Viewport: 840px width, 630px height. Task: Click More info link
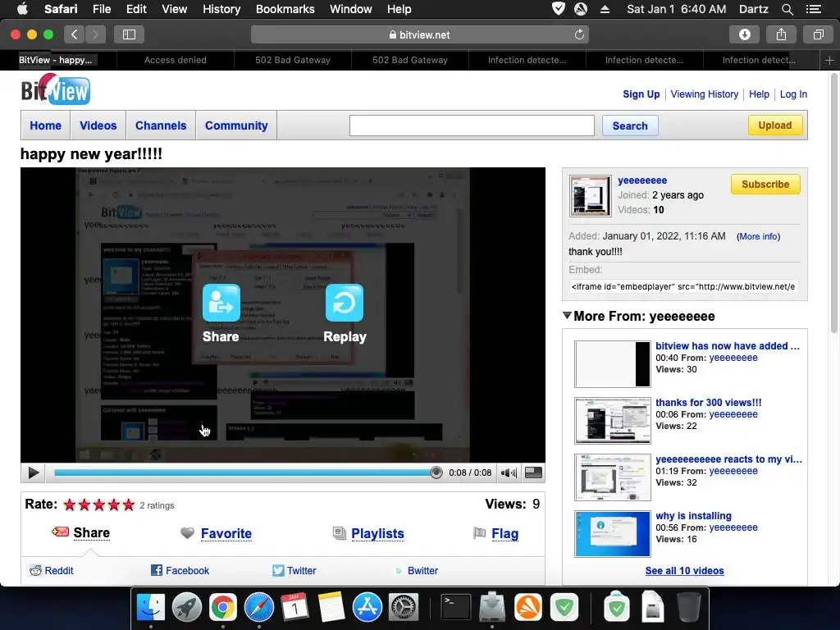point(758,236)
